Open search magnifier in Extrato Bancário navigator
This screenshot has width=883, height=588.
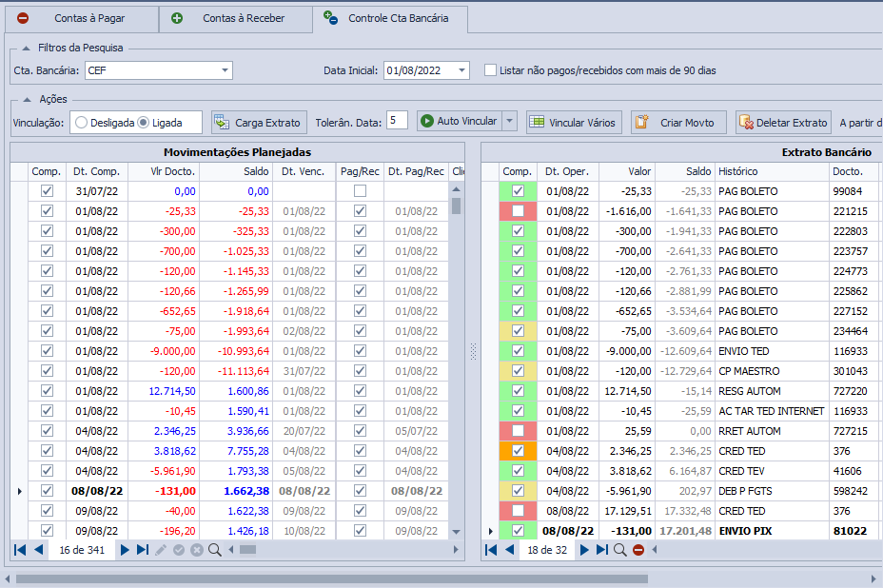(x=620, y=550)
